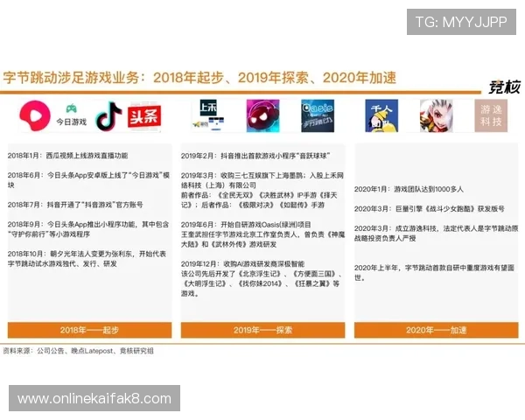This screenshot has height=420, width=525.
Task: Click the 资料来源 source line
Action: [78, 351]
